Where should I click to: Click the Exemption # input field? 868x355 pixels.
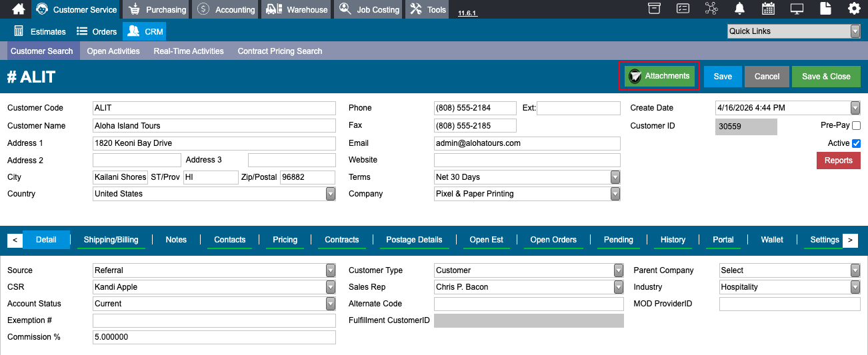[x=214, y=320]
